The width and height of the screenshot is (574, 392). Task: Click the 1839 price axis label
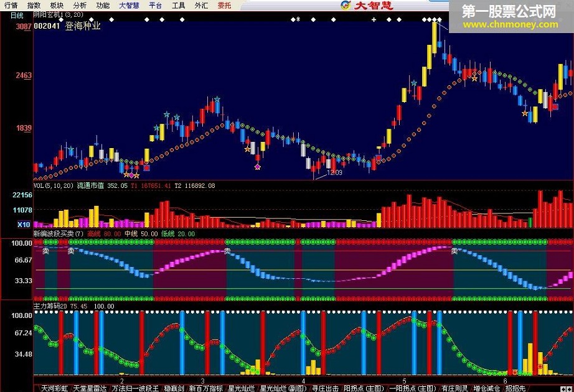click(x=24, y=128)
